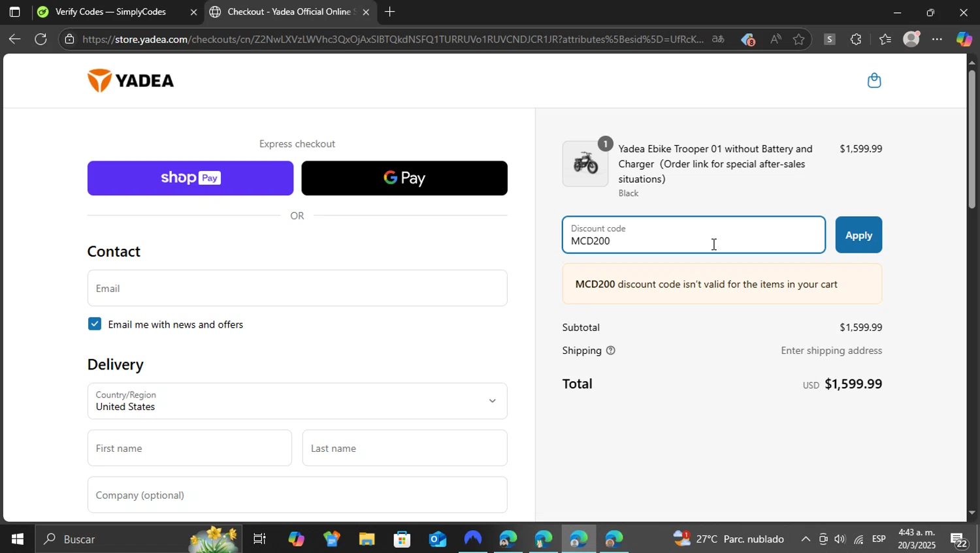The image size is (980, 553).
Task: Go back to the previous page
Action: 14,39
